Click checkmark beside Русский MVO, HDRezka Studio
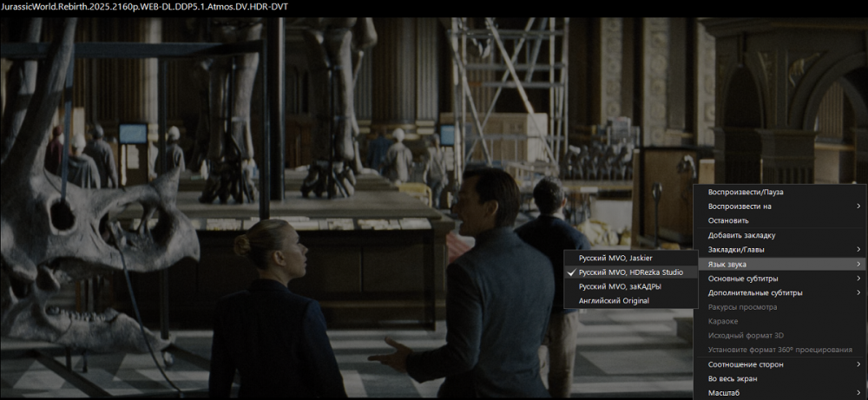The width and height of the screenshot is (868, 400). [570, 272]
